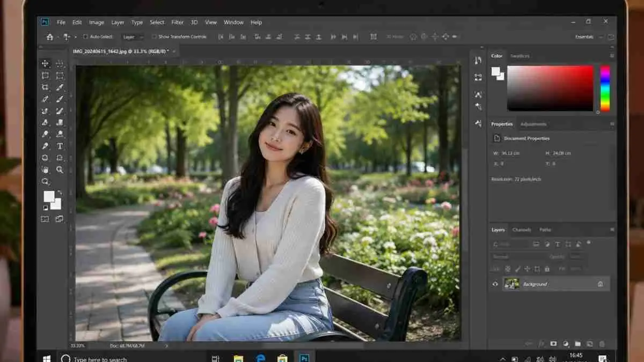Add a layer style with the fx icon
The height and width of the screenshot is (362, 644).
click(540, 344)
